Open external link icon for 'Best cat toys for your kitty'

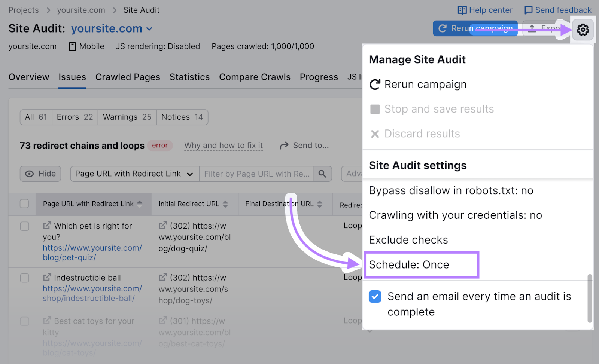click(47, 321)
